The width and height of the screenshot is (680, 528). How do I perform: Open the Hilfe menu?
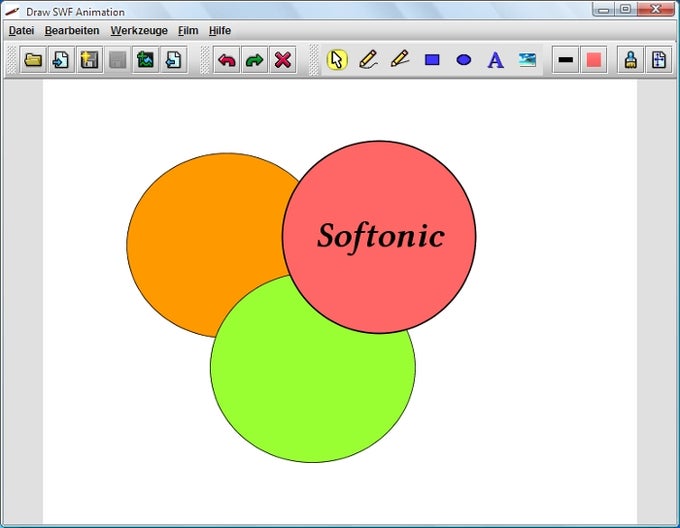click(220, 31)
